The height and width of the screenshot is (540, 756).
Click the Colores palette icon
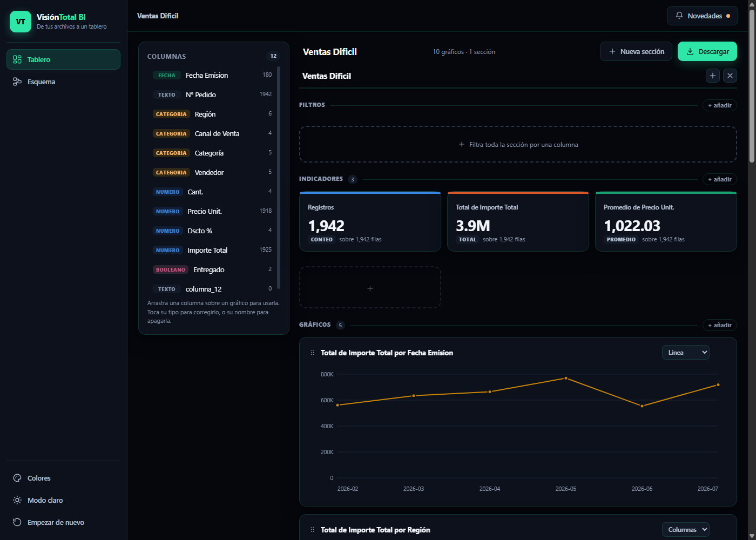17,478
